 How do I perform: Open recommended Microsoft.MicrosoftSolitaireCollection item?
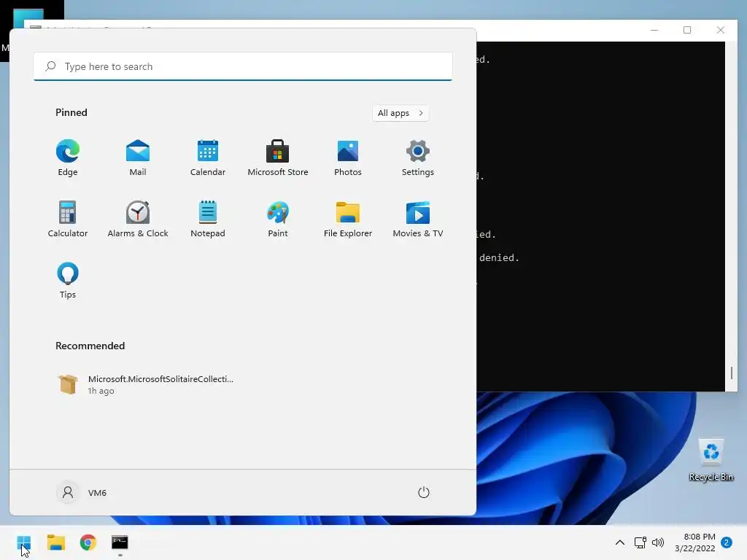[145, 385]
